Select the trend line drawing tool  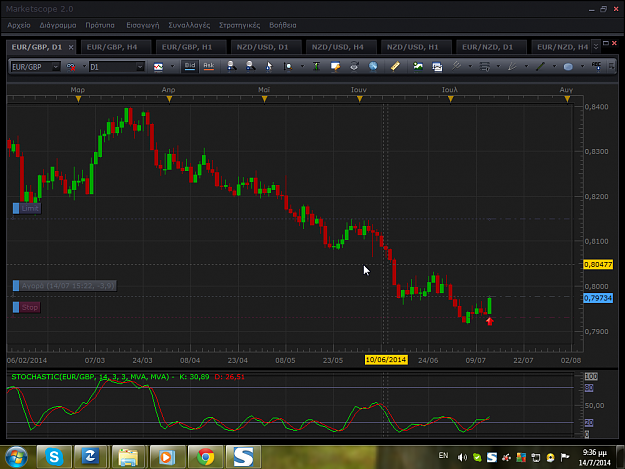tap(456, 66)
